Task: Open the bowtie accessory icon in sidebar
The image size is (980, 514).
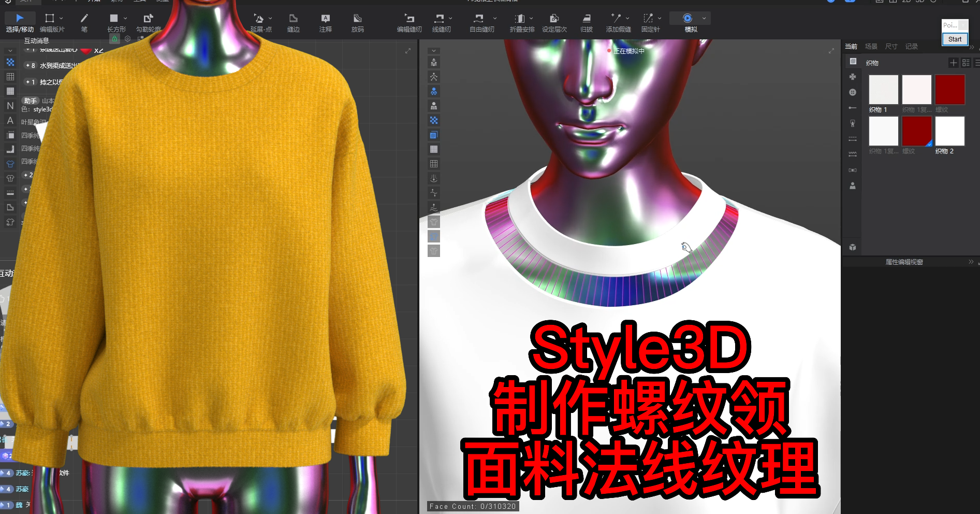Action: [853, 170]
